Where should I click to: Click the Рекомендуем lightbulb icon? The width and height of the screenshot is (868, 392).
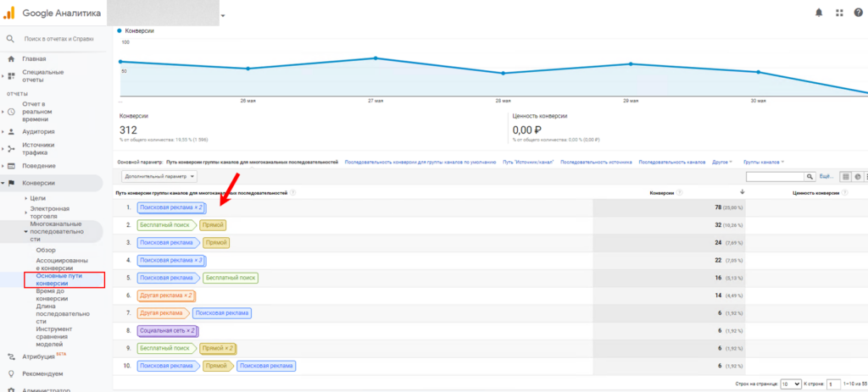(11, 373)
